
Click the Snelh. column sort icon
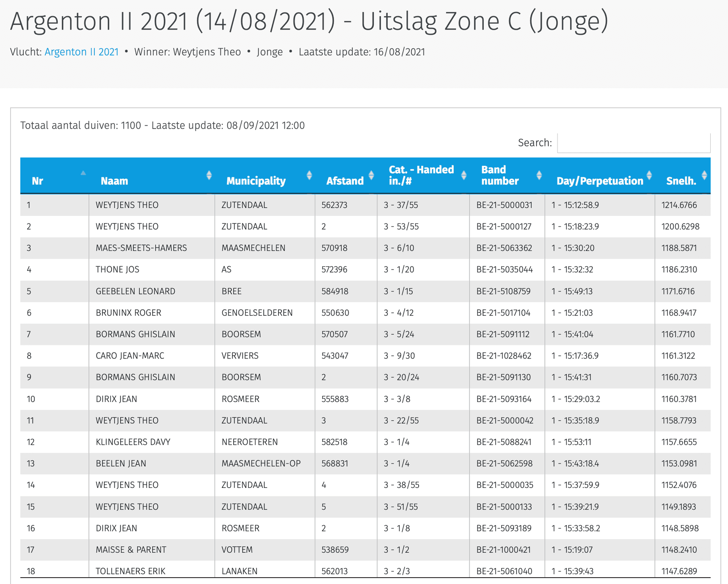point(704,176)
